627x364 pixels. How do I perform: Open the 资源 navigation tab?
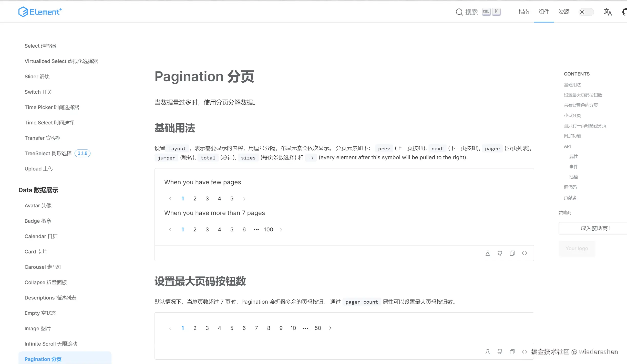(564, 12)
